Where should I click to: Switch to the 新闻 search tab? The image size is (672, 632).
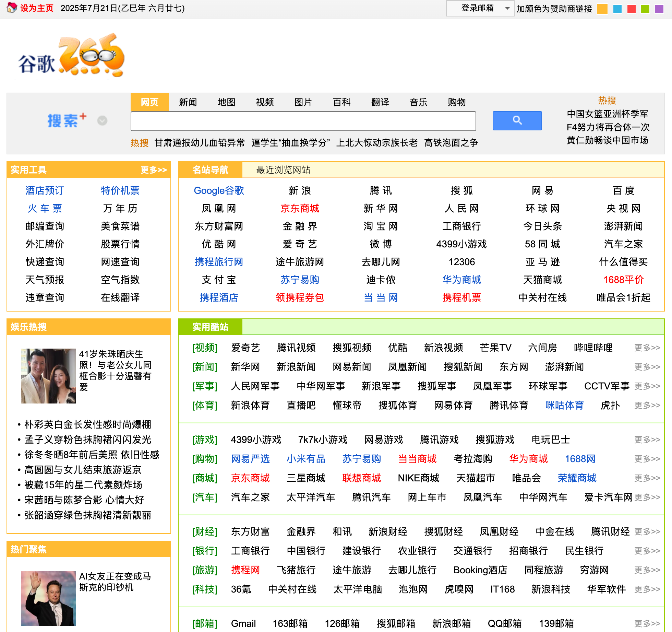tap(188, 102)
